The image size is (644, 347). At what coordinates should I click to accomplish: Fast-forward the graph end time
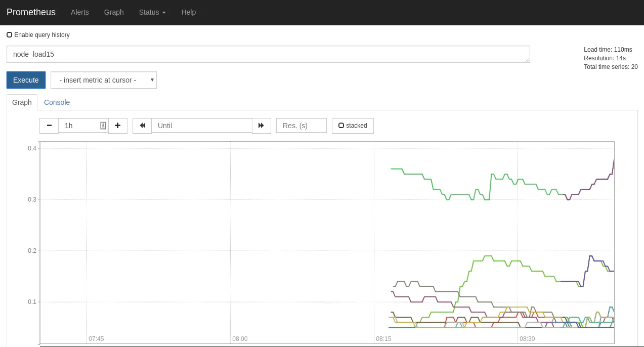pos(261,126)
